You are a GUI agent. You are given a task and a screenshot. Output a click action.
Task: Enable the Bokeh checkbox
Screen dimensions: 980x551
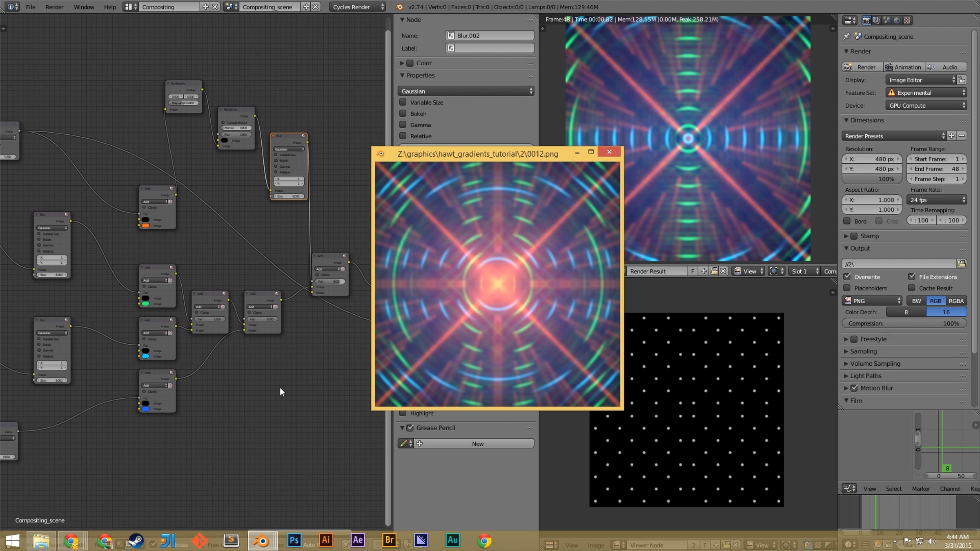coord(403,113)
